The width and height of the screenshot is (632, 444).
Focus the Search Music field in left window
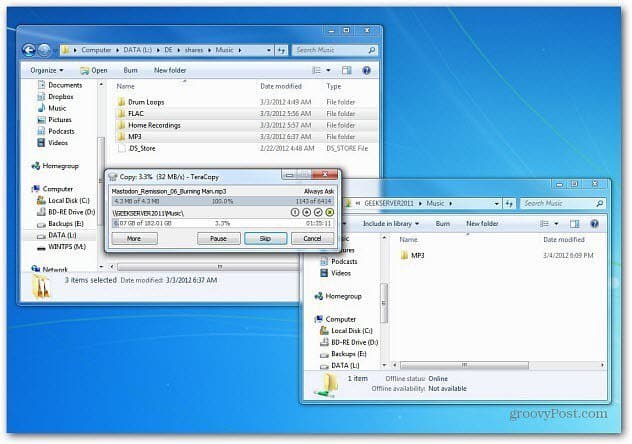(x=335, y=50)
